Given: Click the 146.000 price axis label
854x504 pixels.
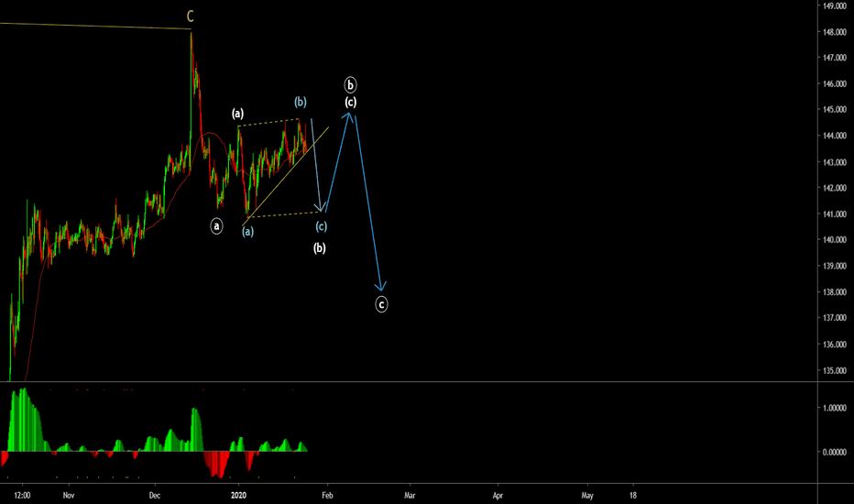Looking at the screenshot, I should pyautogui.click(x=835, y=84).
